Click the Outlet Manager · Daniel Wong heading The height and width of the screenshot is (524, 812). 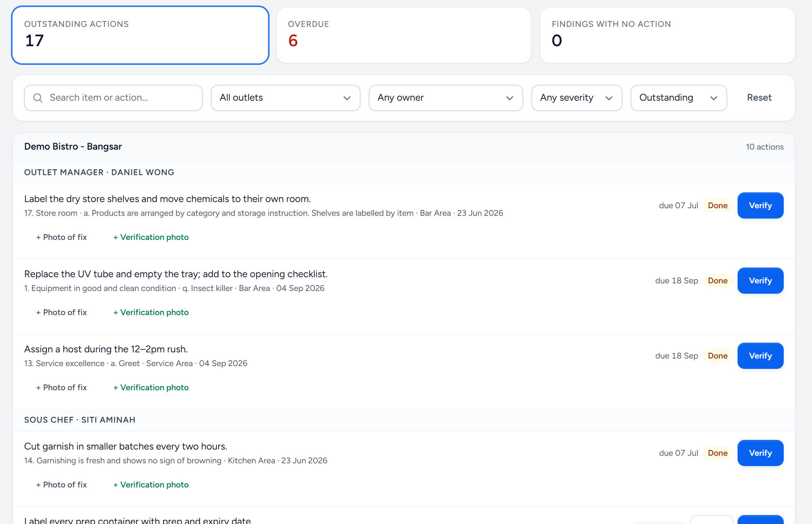pyautogui.click(x=99, y=172)
